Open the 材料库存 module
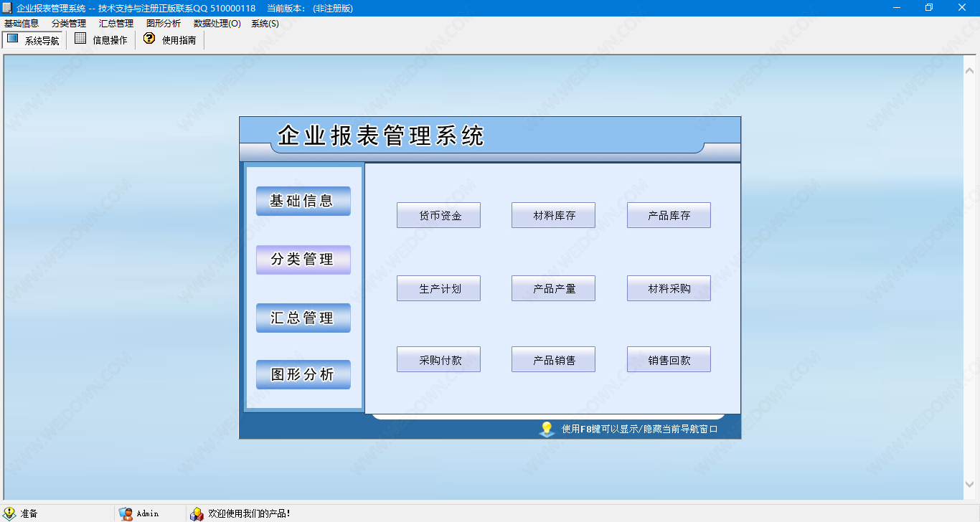The height and width of the screenshot is (522, 980). (553, 215)
